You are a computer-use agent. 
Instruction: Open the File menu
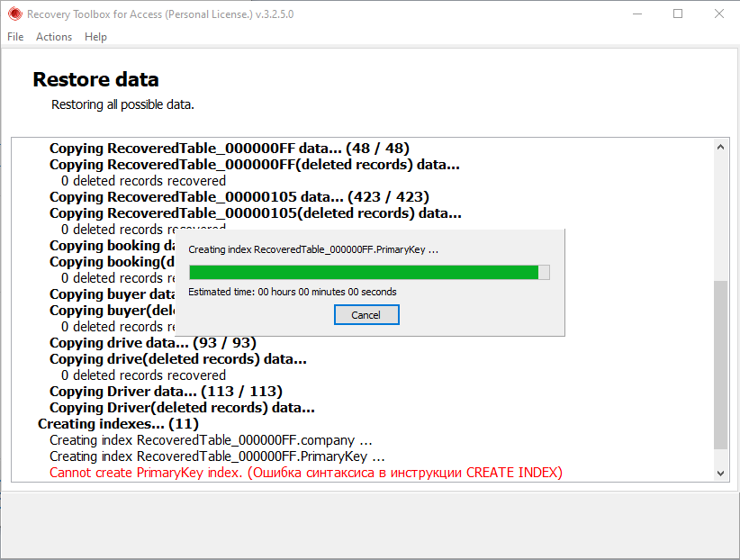(14, 37)
